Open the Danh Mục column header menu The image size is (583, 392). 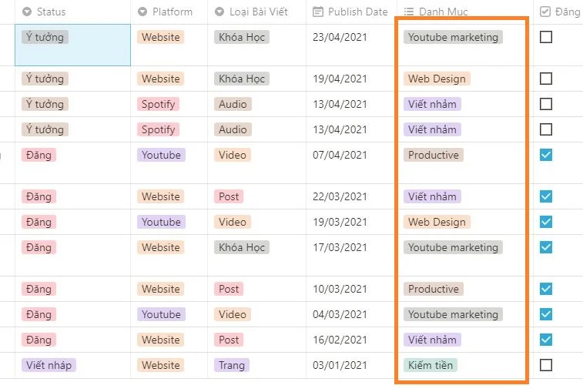[464, 12]
